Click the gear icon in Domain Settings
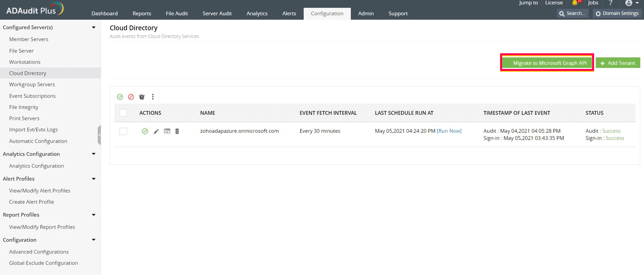 [598, 14]
